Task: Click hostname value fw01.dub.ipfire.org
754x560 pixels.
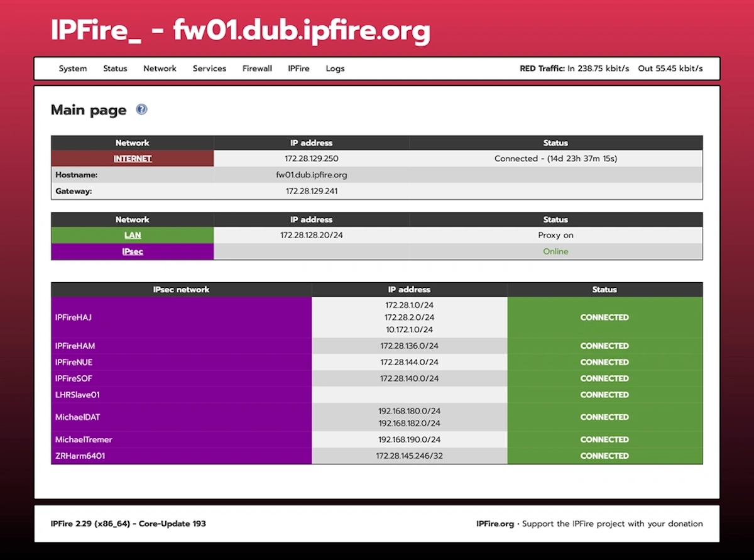Action: (312, 175)
